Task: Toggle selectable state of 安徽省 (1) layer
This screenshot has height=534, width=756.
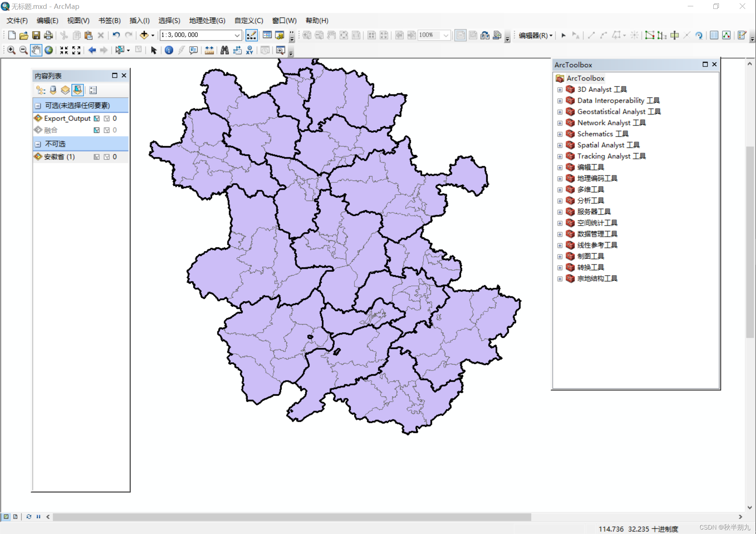Action: pos(96,157)
